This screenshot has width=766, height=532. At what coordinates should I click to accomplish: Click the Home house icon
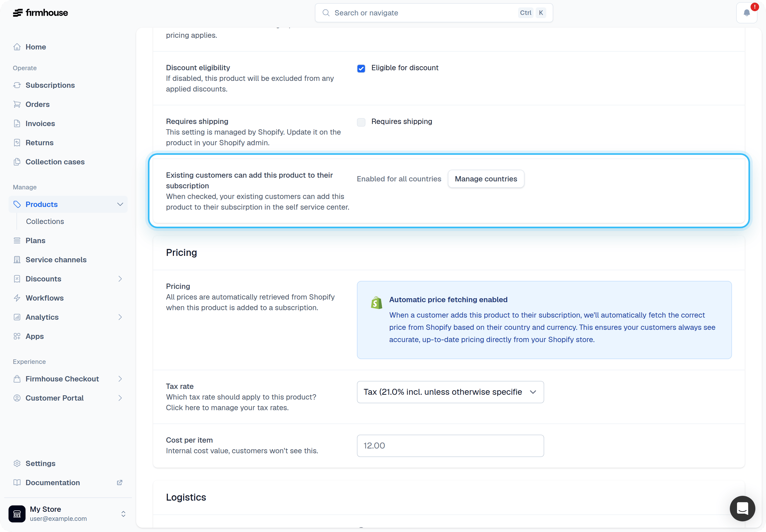17,47
